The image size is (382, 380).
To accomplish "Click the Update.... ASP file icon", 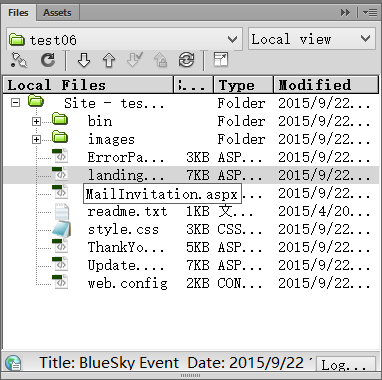I will tap(60, 264).
